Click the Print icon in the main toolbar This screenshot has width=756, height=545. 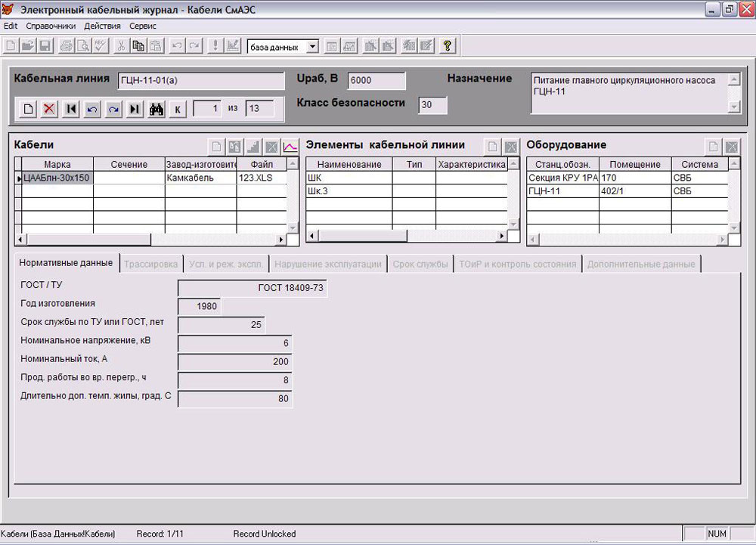coord(66,46)
